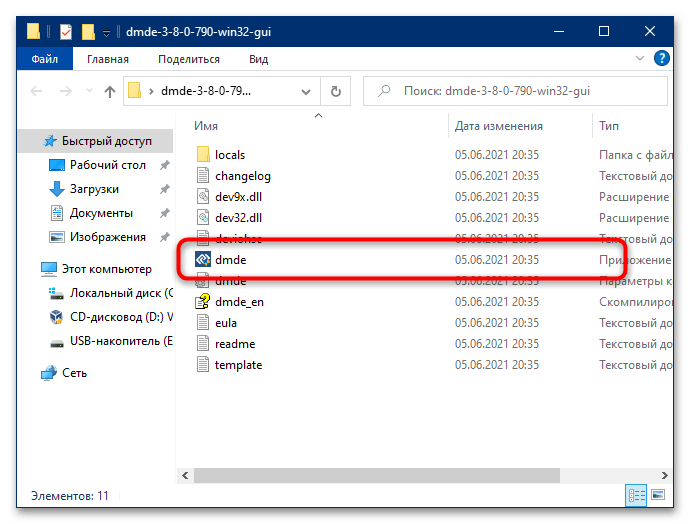Click the Properties quick access toolbar icon

click(x=66, y=32)
